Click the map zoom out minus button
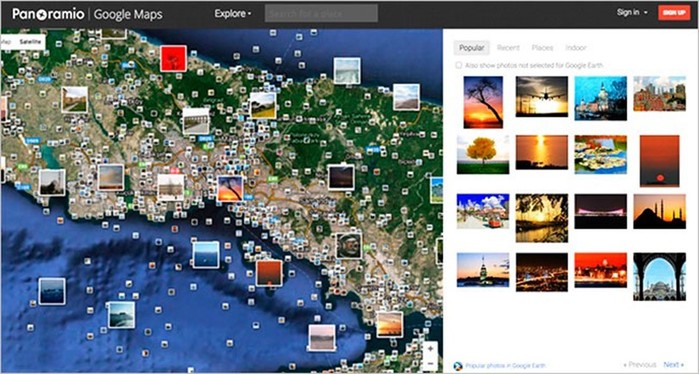699x374 pixels. (430, 364)
